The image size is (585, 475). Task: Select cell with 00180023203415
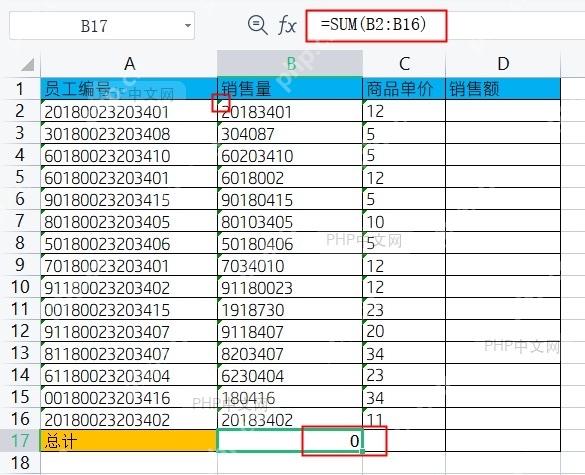click(x=129, y=309)
